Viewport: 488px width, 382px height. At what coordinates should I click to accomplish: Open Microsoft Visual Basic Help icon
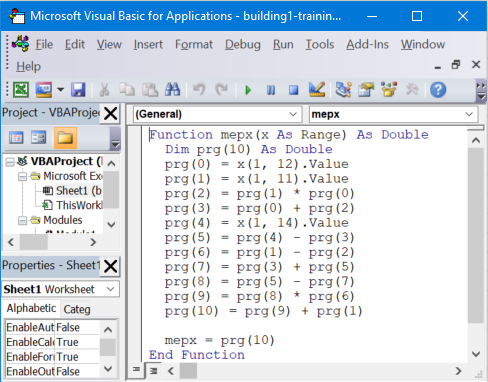[438, 90]
